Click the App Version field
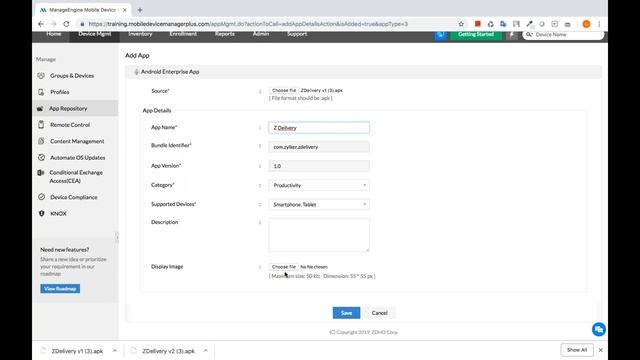640x360 pixels. pos(319,166)
